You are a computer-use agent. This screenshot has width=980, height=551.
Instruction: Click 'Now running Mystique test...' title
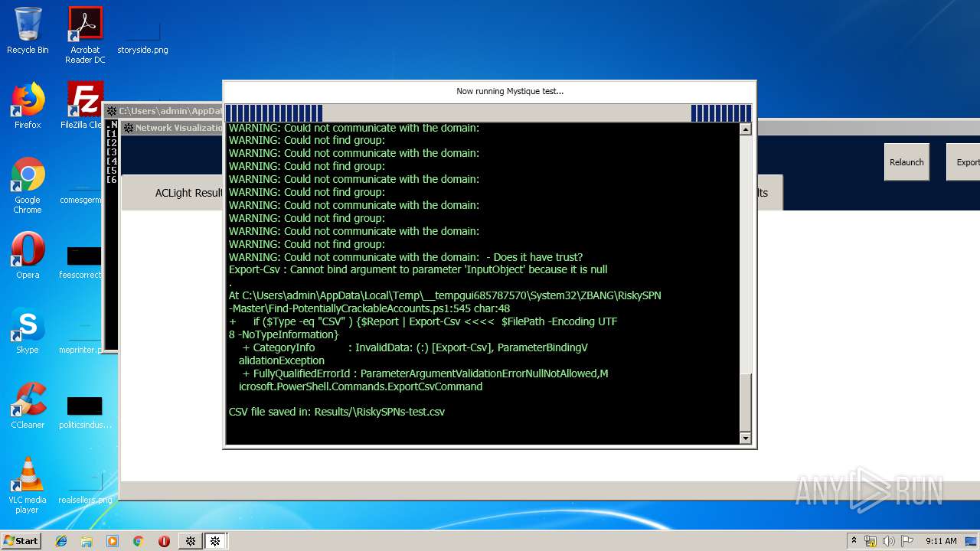(x=510, y=91)
